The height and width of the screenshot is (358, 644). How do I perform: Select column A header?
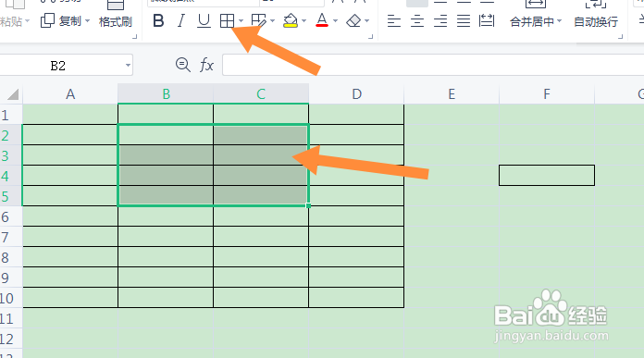click(x=70, y=94)
